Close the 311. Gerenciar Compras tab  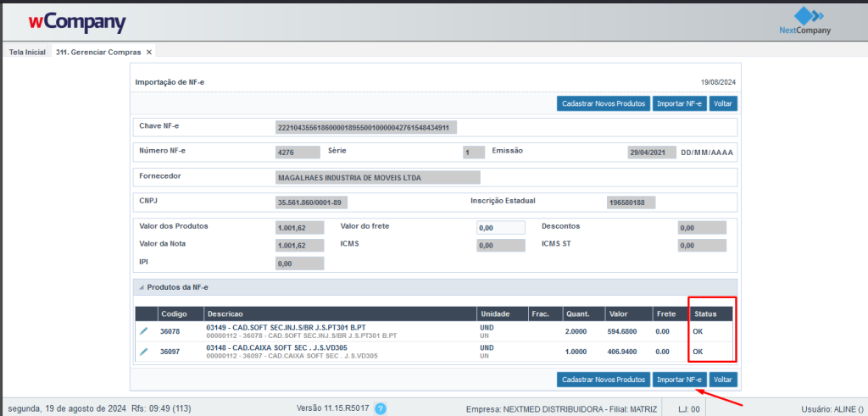(x=148, y=52)
